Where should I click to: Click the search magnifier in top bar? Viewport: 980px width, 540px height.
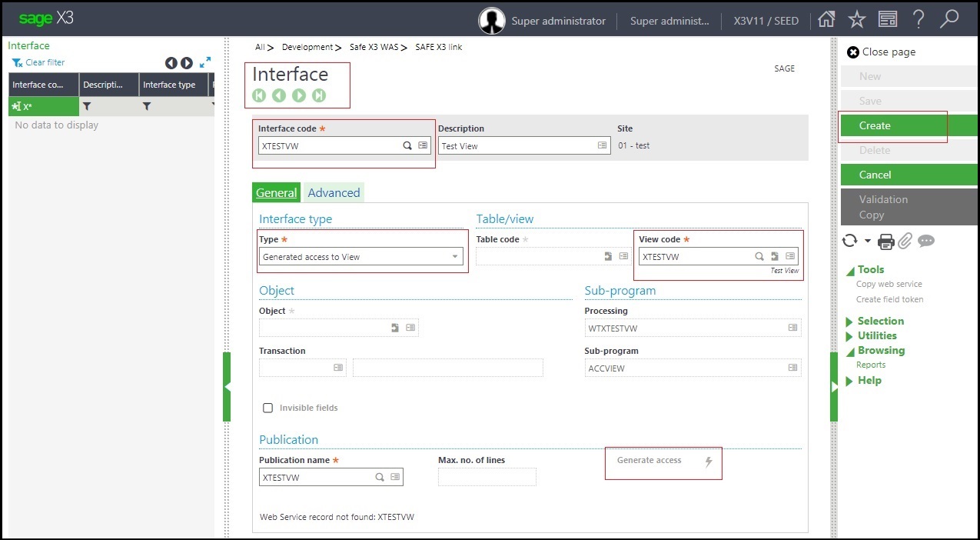pos(949,19)
